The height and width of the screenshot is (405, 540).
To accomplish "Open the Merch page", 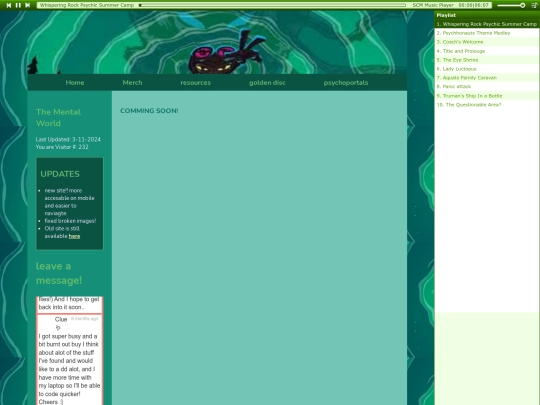I will pos(132,83).
